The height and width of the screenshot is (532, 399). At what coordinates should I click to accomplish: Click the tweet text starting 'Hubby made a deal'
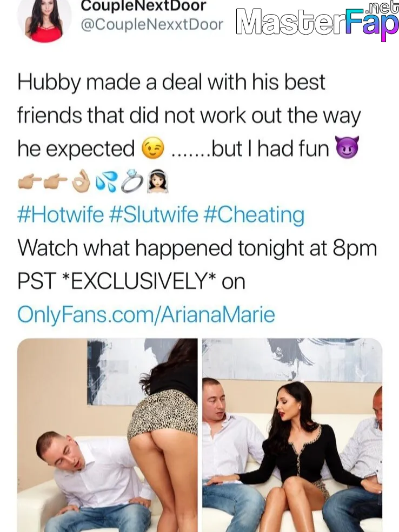click(189, 116)
